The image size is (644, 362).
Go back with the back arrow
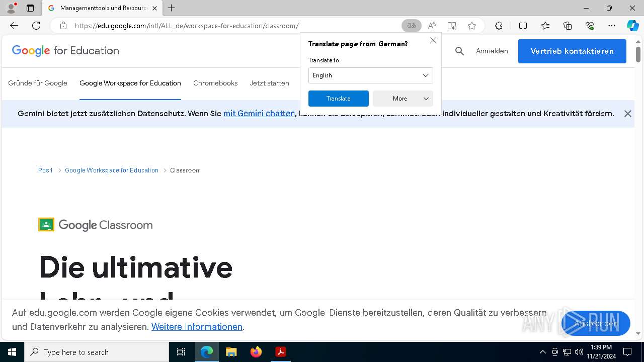tap(14, 26)
